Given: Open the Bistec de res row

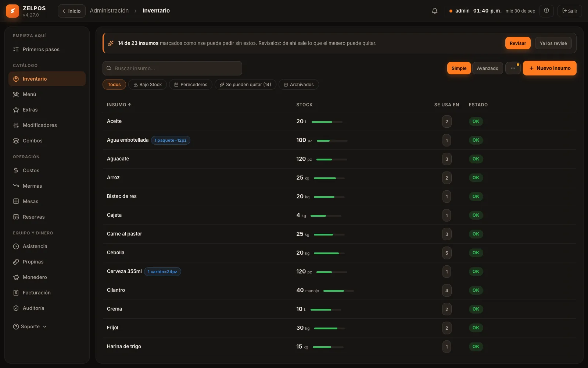Looking at the screenshot, I should pyautogui.click(x=339, y=197).
